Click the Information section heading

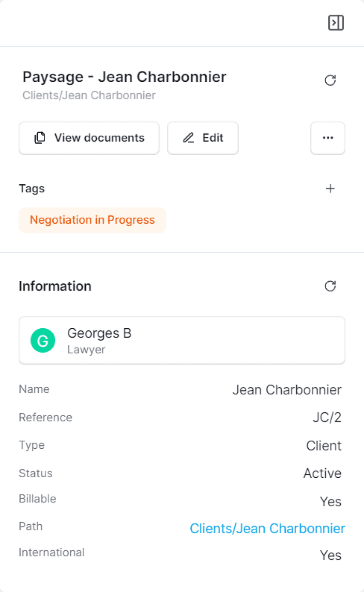(x=55, y=286)
